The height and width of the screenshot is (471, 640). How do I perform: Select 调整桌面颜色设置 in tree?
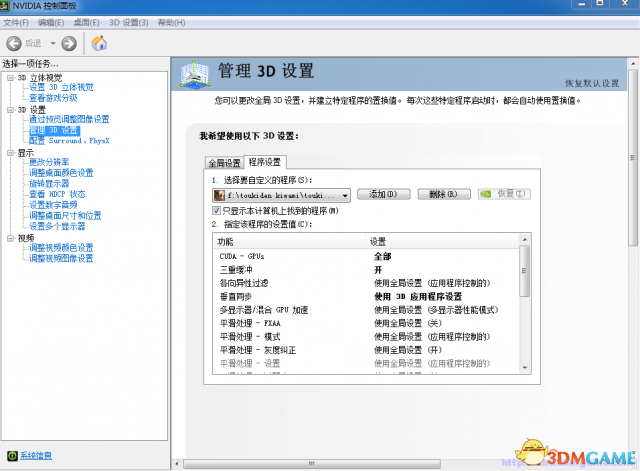coord(61,173)
